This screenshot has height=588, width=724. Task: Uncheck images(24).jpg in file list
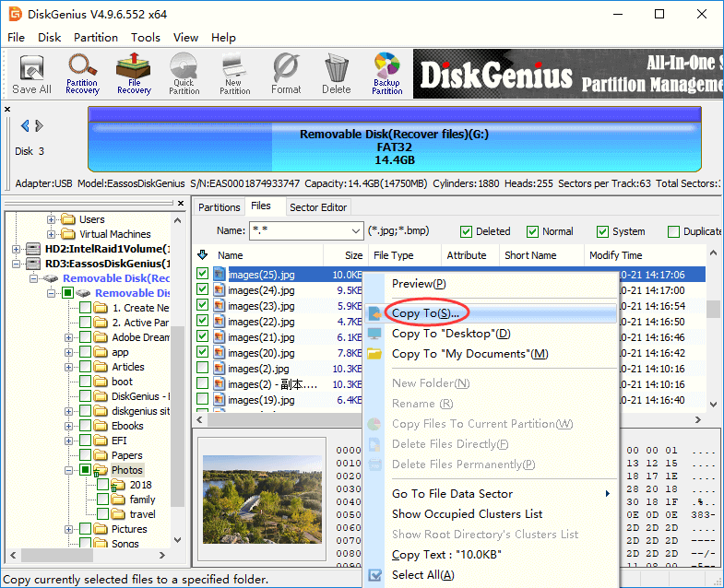[x=203, y=290]
